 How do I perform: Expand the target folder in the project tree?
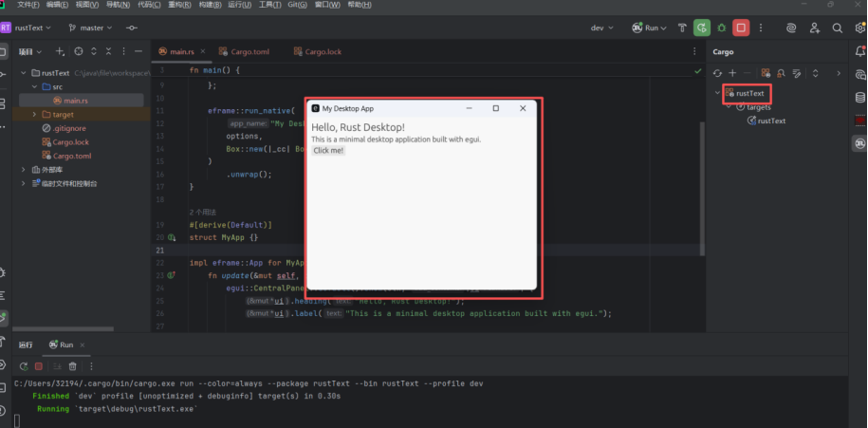tap(34, 115)
